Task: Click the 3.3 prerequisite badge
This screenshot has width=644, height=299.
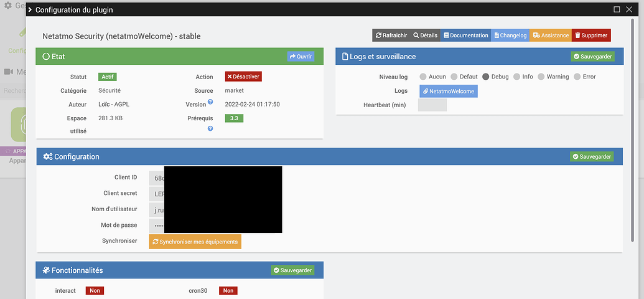Action: [234, 118]
